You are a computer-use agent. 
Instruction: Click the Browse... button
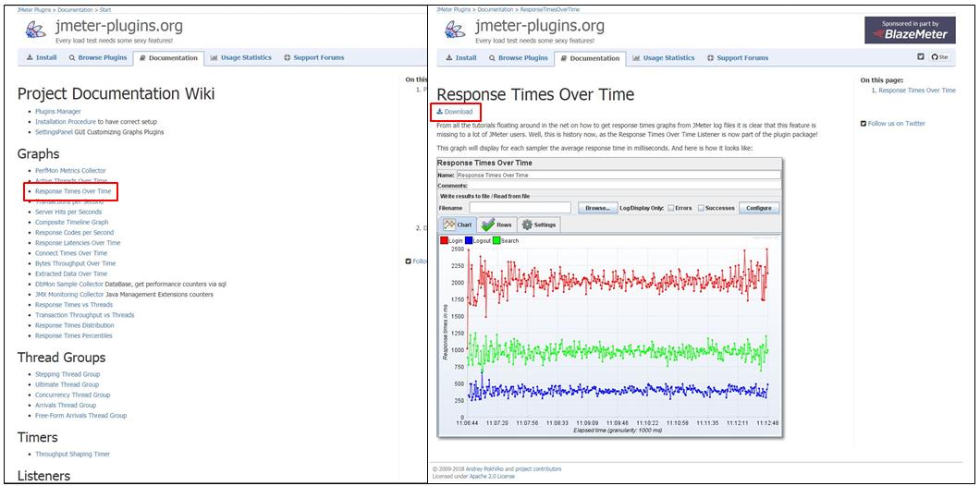click(x=597, y=207)
